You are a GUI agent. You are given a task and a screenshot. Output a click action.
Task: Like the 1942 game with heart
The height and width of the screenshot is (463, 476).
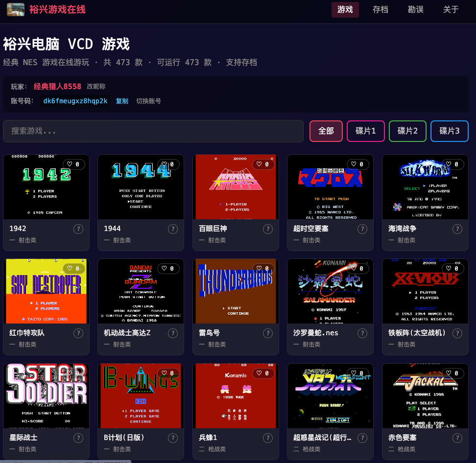(x=74, y=164)
